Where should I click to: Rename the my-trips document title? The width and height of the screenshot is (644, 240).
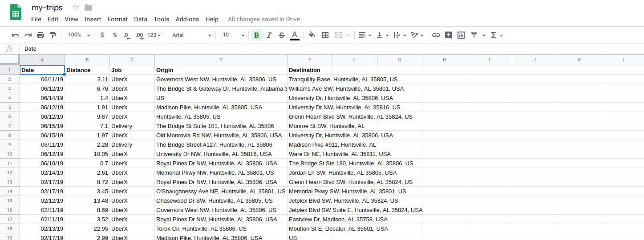pyautogui.click(x=47, y=8)
